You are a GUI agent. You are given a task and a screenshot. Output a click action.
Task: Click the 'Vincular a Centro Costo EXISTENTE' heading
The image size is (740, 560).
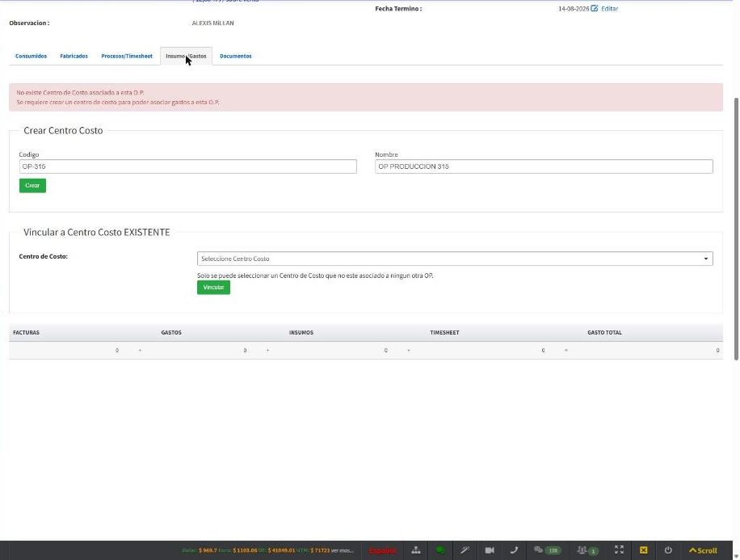(97, 232)
